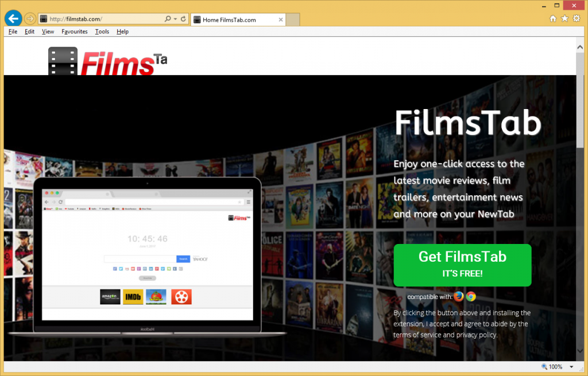Open the Favourites menu
Viewport: 588px width, 376px height.
(x=74, y=32)
